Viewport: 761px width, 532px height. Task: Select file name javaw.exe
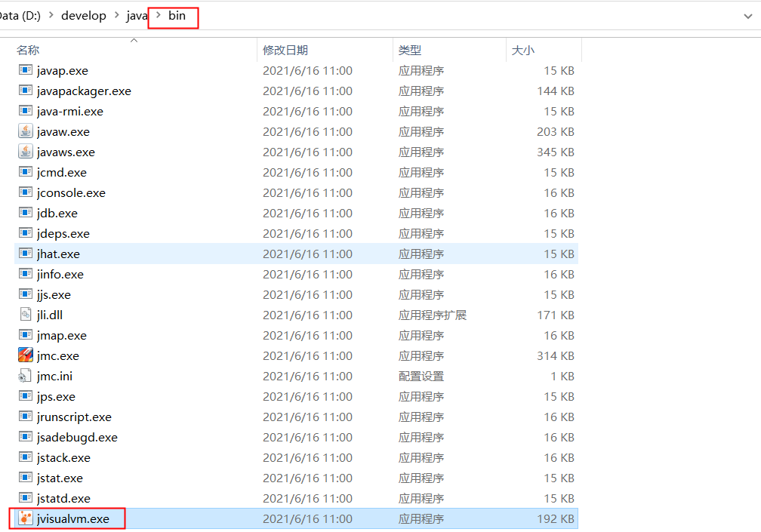63,132
